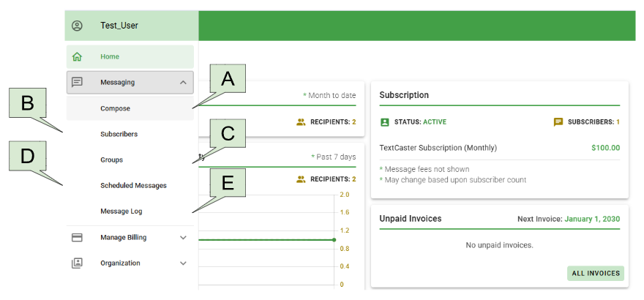Viewport: 644px width, 300px height.
Task: Collapse the Messaging menu chevron
Action: click(183, 83)
